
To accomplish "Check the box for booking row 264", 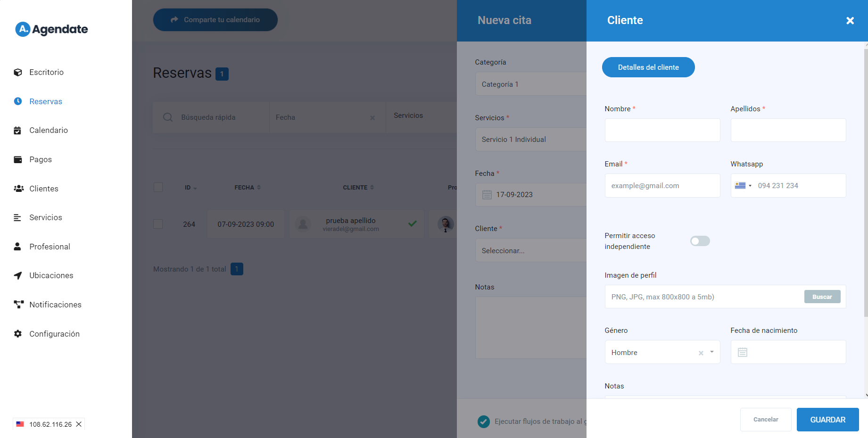I will click(158, 224).
